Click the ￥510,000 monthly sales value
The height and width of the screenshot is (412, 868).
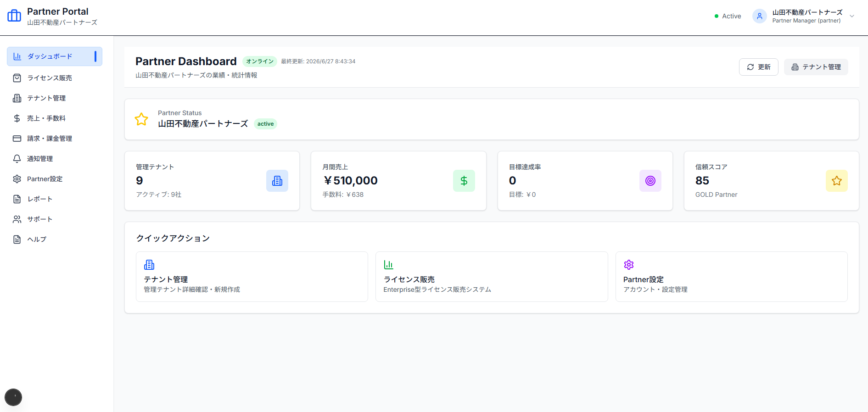(x=350, y=181)
